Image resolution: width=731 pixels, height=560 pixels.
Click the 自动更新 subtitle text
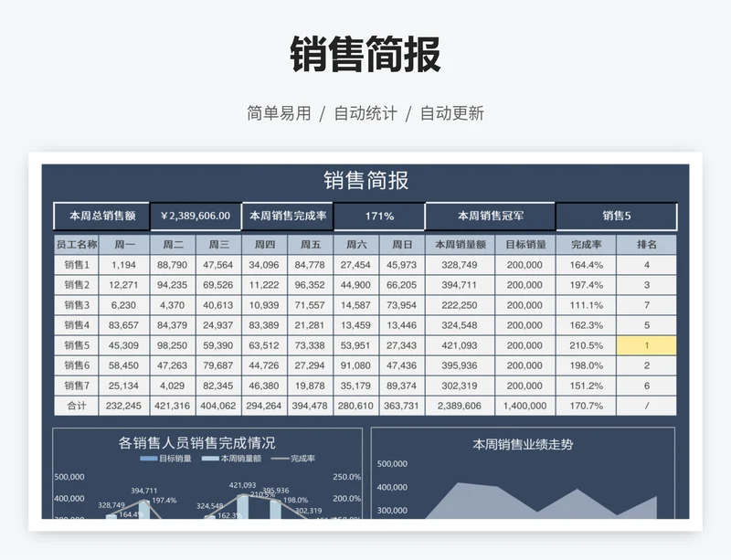tap(452, 113)
